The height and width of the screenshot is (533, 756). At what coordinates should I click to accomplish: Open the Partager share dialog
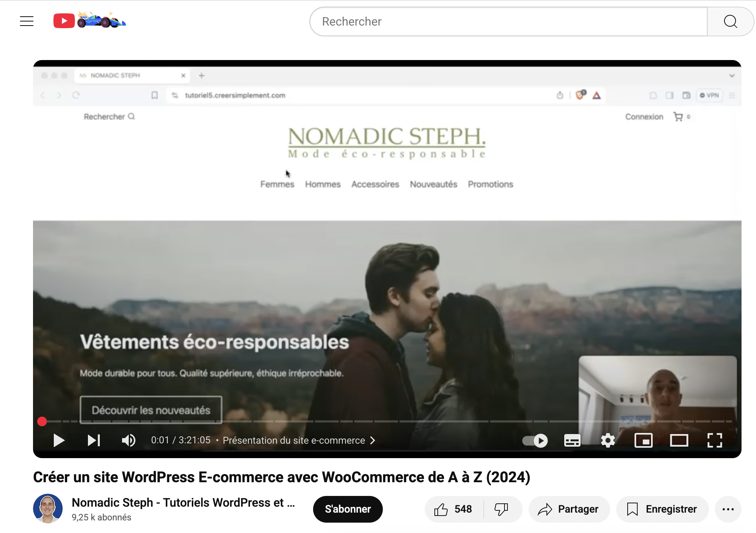tap(569, 509)
